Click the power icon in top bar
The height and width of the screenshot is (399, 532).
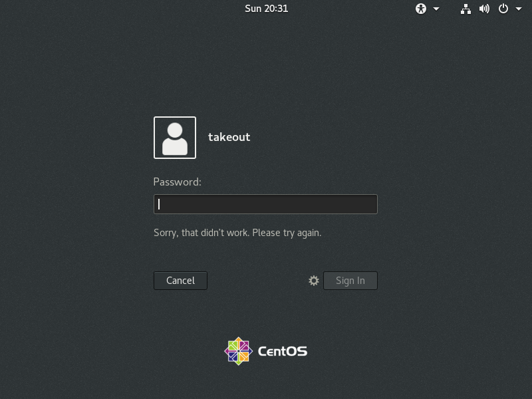(x=503, y=9)
